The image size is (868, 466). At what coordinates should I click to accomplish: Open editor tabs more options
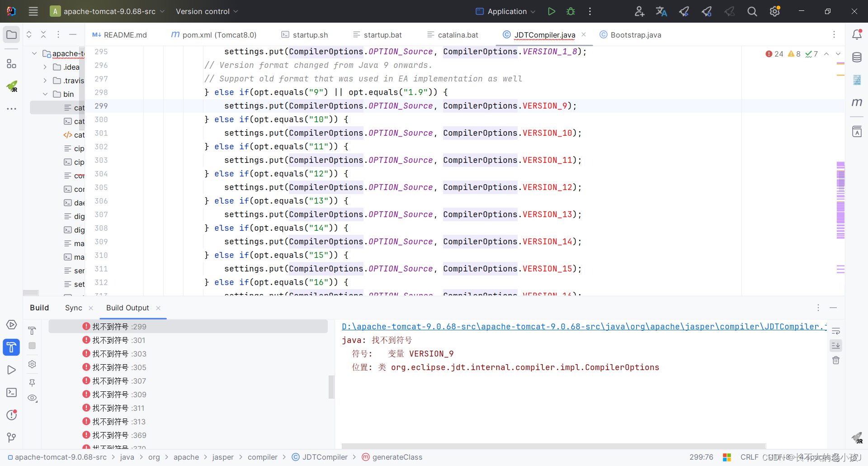click(x=834, y=34)
